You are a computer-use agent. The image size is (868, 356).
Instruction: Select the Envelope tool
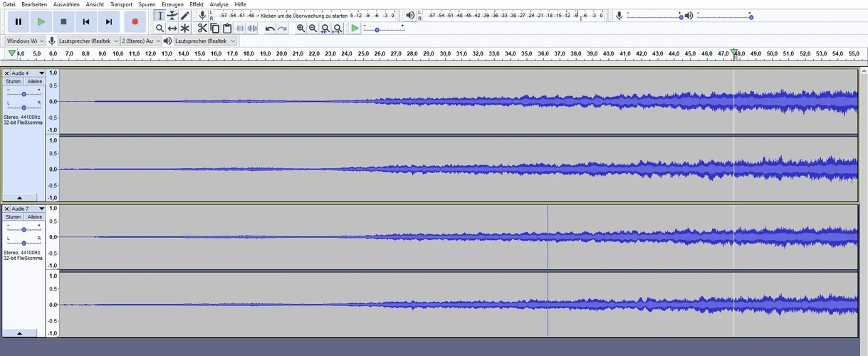[172, 16]
